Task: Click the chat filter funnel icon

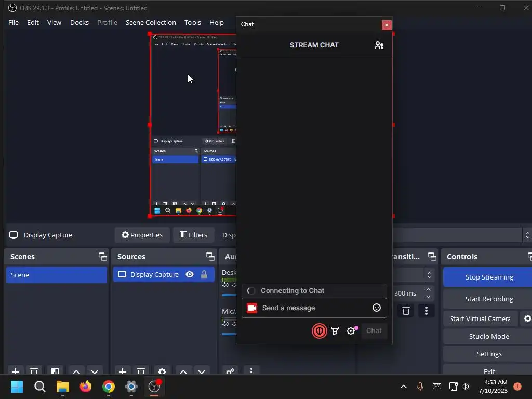Action: click(x=335, y=331)
